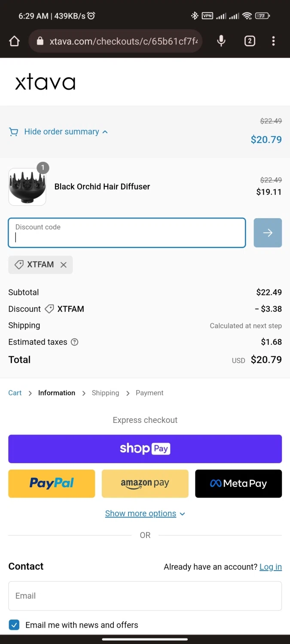Tap the shopping cart icon in order summary
290x644 pixels.
(x=14, y=132)
